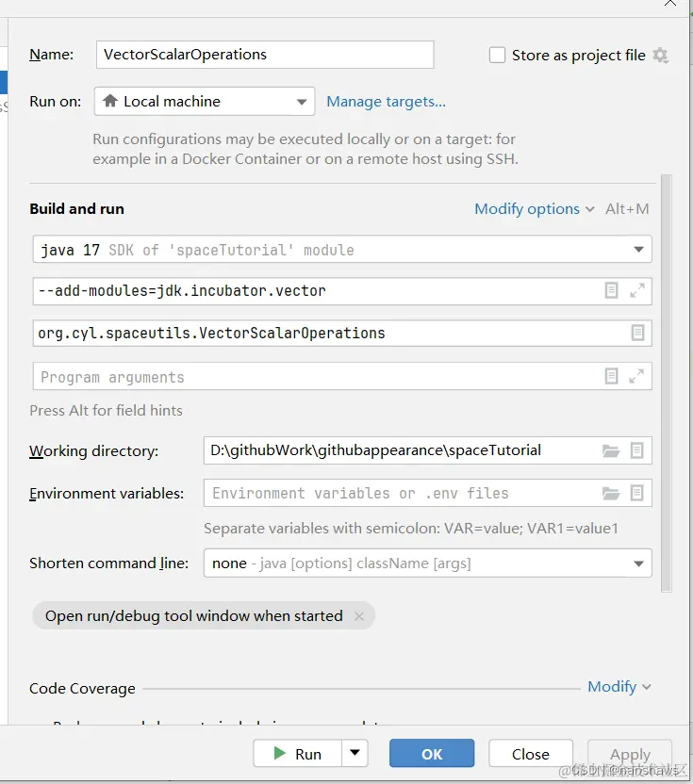The width and height of the screenshot is (693, 784).
Task: Open the java 17 SDK dropdown
Action: pyautogui.click(x=342, y=249)
